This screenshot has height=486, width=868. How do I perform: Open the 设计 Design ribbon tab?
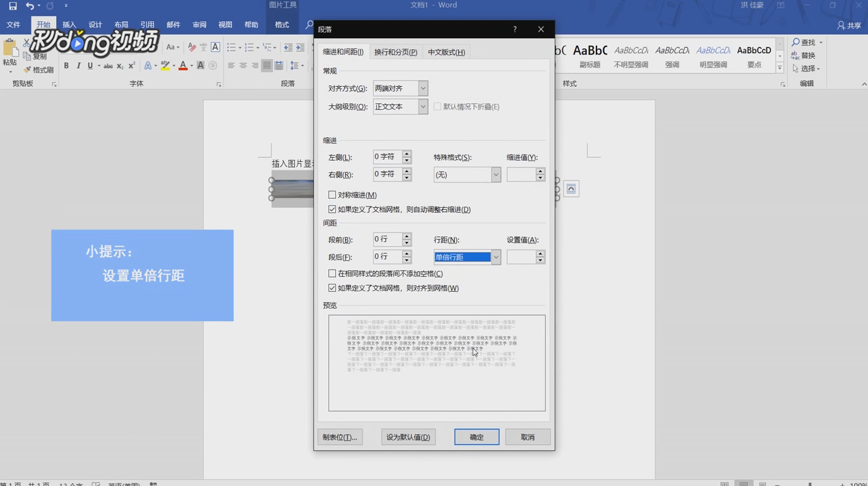click(95, 25)
